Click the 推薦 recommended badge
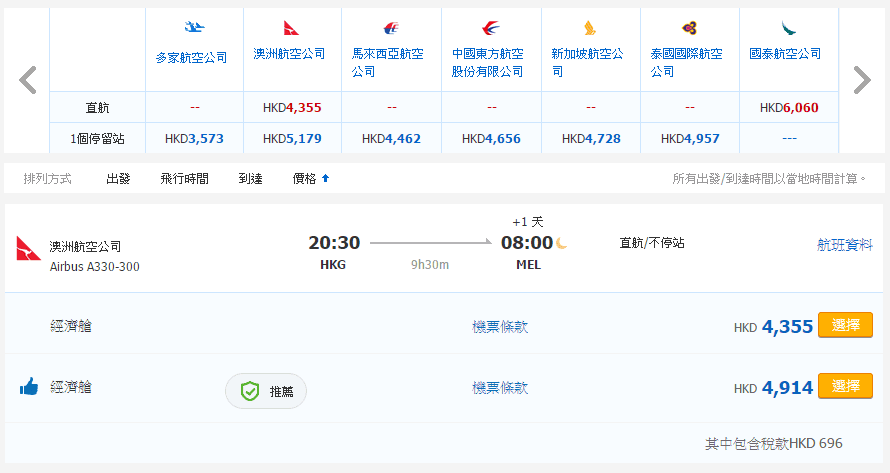This screenshot has width=890, height=473. point(266,392)
